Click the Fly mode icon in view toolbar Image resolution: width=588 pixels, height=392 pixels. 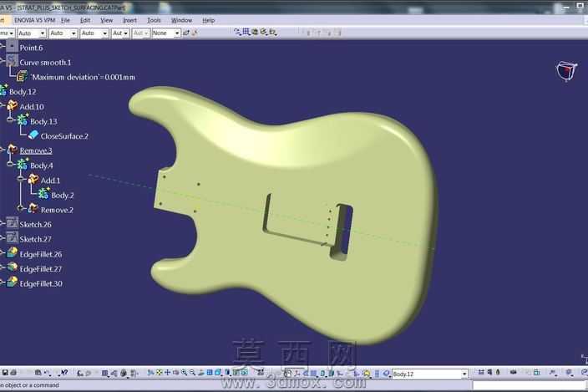click(150, 373)
